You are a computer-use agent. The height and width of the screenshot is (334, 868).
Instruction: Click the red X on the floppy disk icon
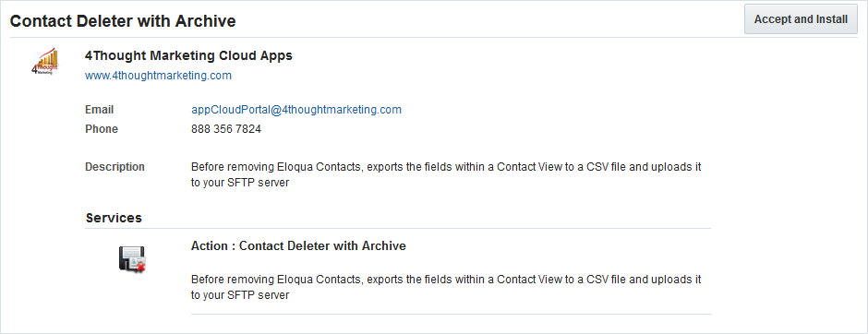[140, 268]
